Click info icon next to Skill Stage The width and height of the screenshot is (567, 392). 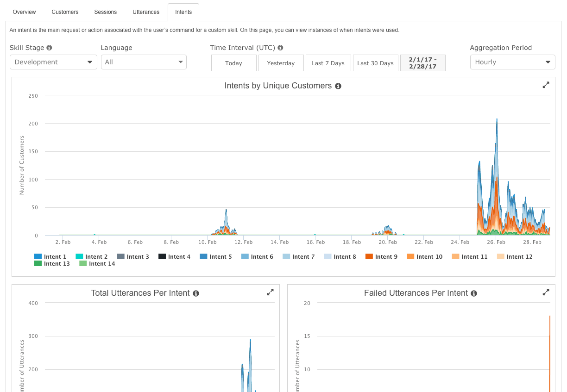click(49, 48)
